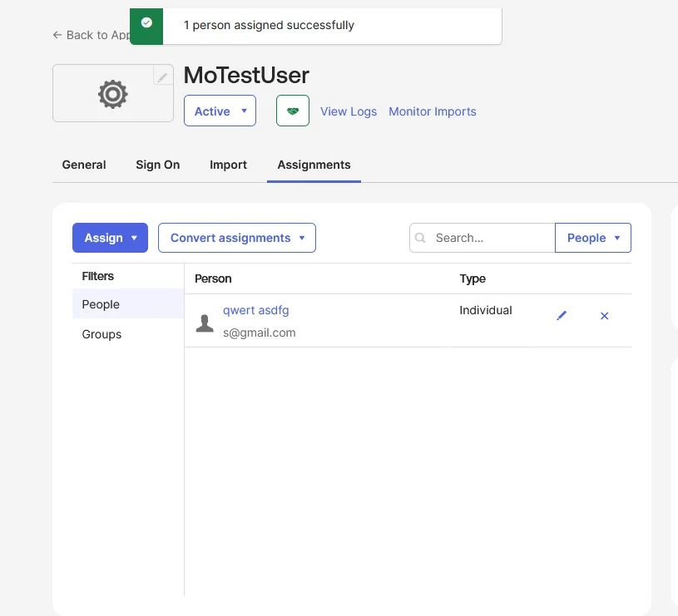Edit the assignment using the pencil icon
The image size is (678, 616).
pyautogui.click(x=562, y=315)
